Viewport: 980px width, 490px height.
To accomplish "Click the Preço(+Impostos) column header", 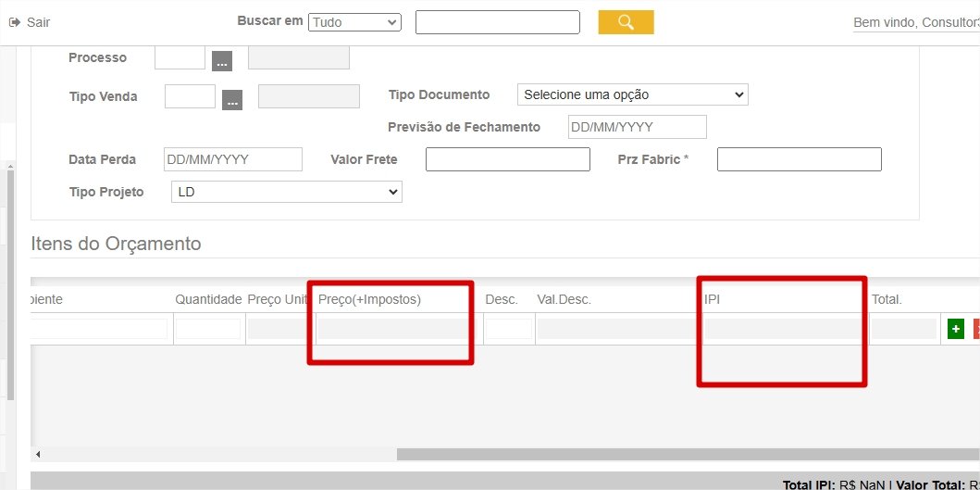I will (x=369, y=300).
